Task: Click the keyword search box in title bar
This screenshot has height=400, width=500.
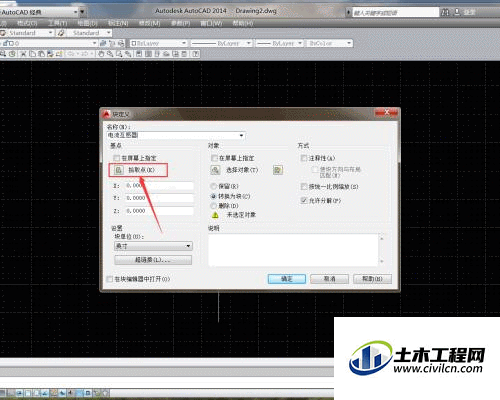Action: tap(395, 13)
